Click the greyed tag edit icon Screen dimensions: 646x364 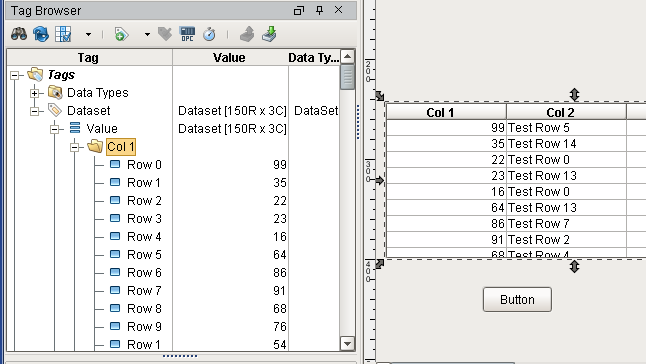point(165,34)
